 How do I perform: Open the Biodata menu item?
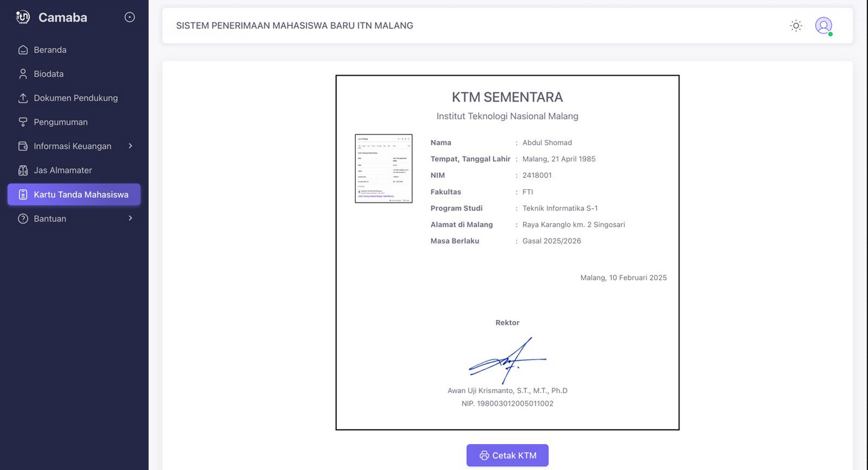point(74,74)
